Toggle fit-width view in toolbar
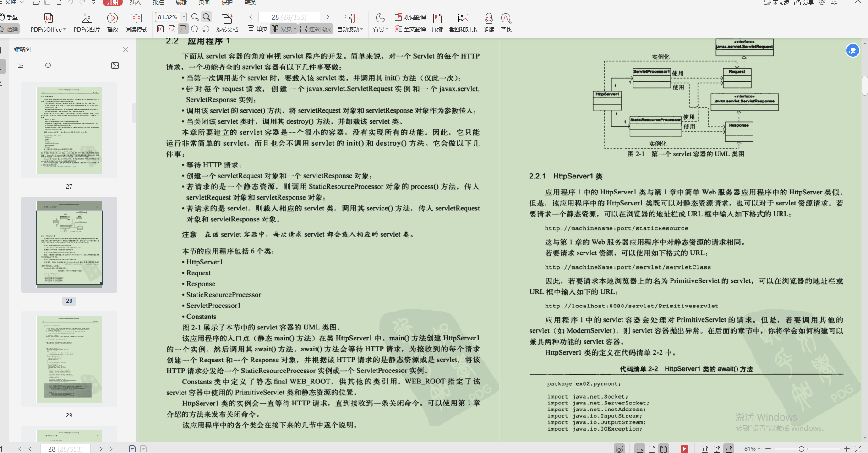 183,29
